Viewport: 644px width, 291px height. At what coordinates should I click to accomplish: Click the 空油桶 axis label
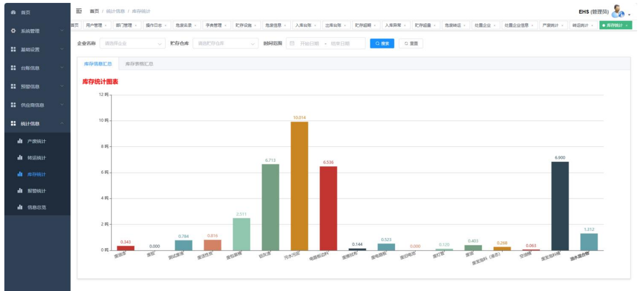pos(525,255)
